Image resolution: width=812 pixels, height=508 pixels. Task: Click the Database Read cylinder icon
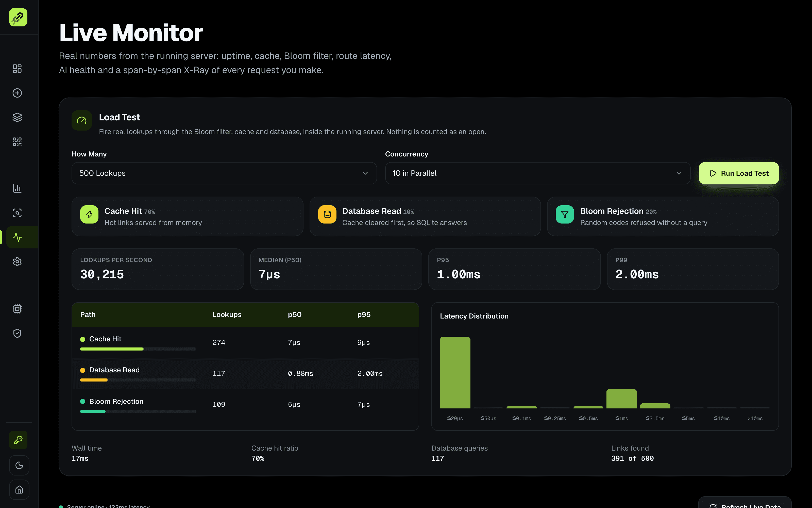tap(327, 214)
